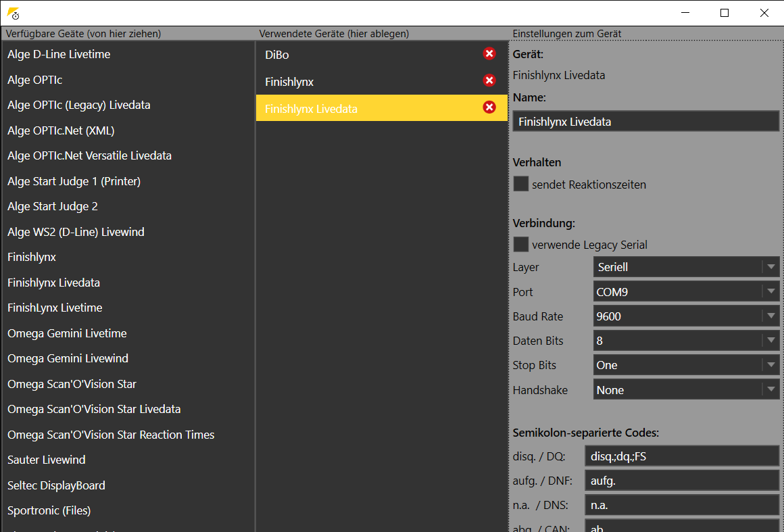Open the Handshake dropdown showing None

click(x=686, y=389)
